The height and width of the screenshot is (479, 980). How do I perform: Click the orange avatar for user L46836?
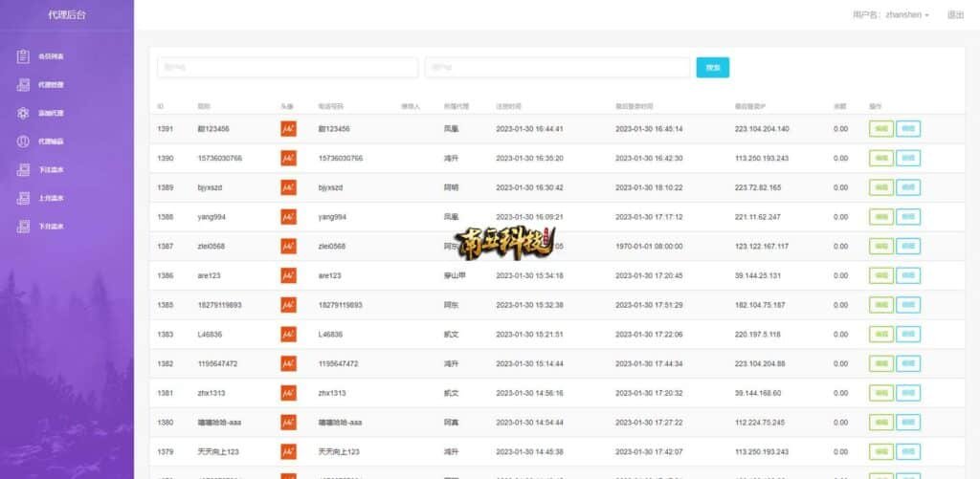click(288, 335)
